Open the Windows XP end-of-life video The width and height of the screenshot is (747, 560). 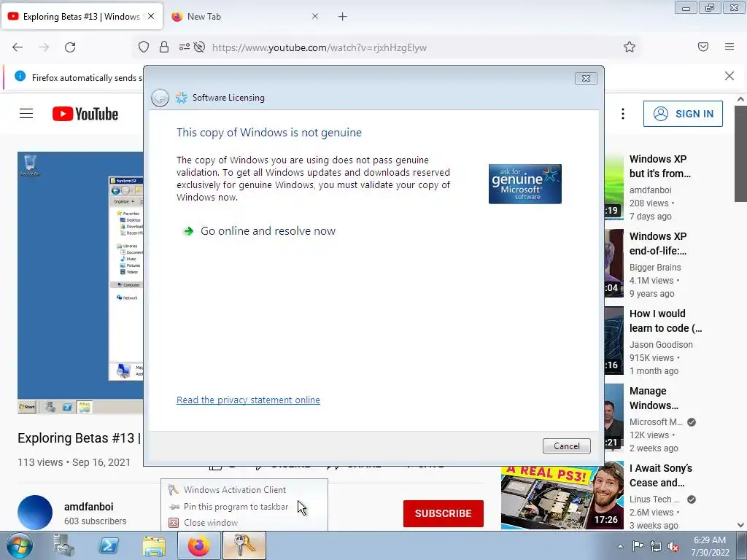pyautogui.click(x=658, y=244)
